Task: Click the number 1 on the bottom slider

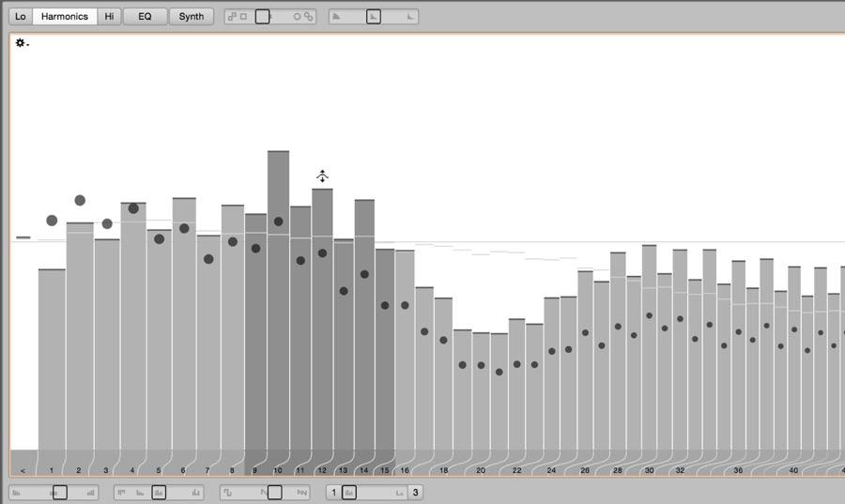Action: pos(333,492)
